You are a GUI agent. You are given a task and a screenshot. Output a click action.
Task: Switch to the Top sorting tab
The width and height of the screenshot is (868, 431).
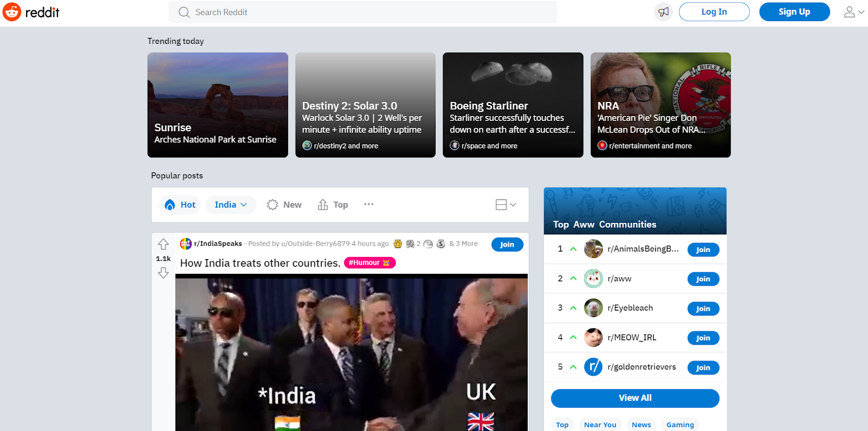coord(333,204)
